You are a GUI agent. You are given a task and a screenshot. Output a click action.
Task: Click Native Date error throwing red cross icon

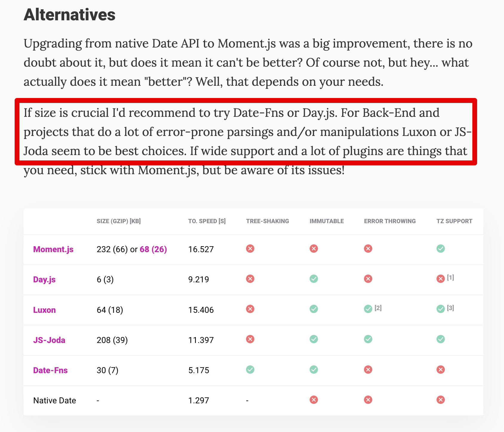[368, 400]
